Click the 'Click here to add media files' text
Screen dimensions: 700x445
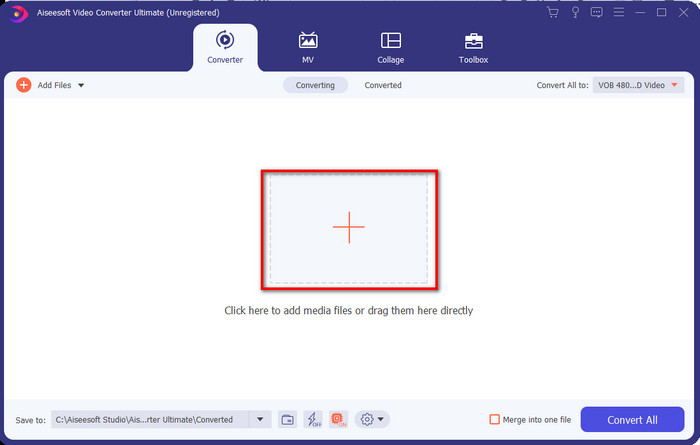coord(349,311)
